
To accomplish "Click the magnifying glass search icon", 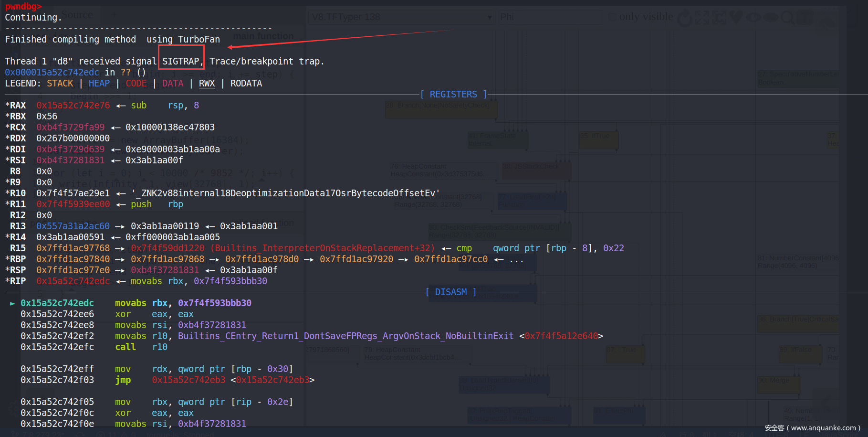I will (787, 18).
